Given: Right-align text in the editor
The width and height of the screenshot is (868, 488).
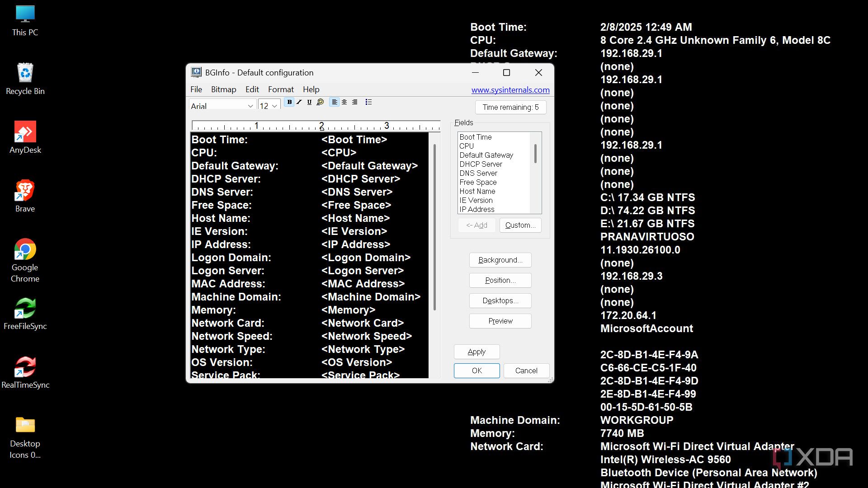Looking at the screenshot, I should (x=355, y=102).
